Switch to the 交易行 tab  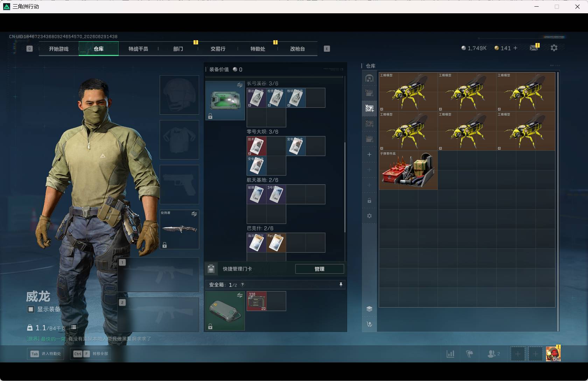[x=218, y=49]
